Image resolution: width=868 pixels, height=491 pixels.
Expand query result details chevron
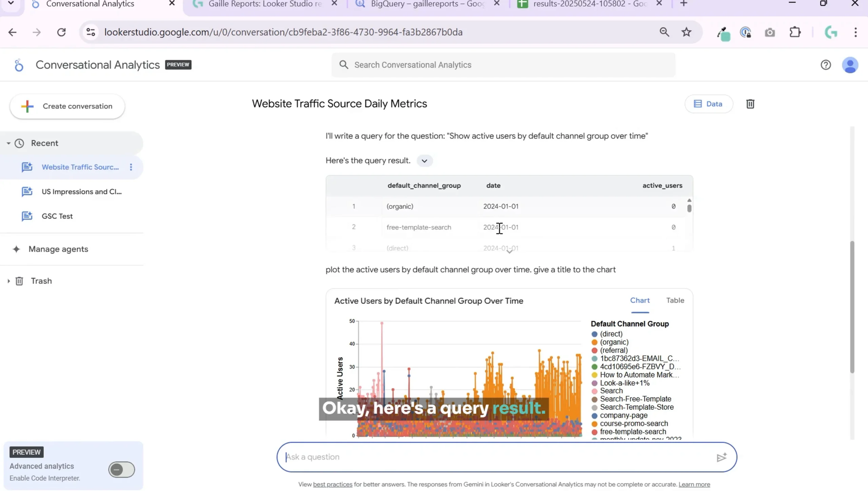click(x=424, y=161)
